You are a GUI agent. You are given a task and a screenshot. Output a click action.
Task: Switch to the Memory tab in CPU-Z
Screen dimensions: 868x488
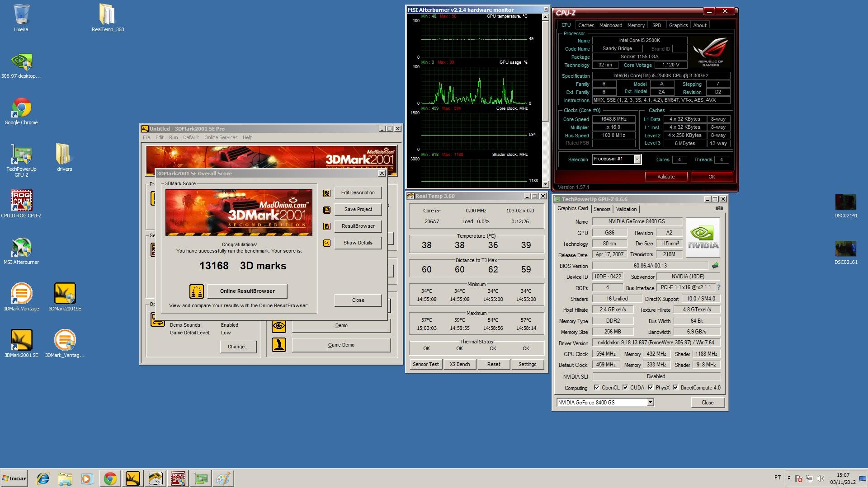pos(636,25)
